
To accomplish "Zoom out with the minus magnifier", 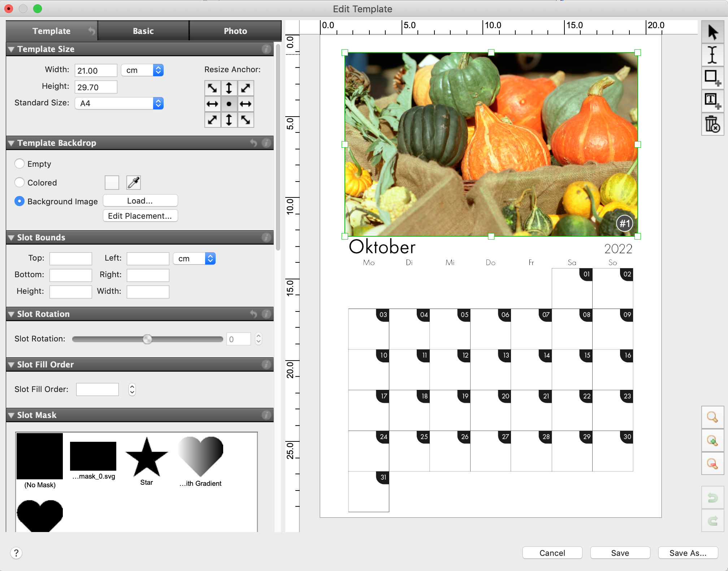I will (712, 463).
